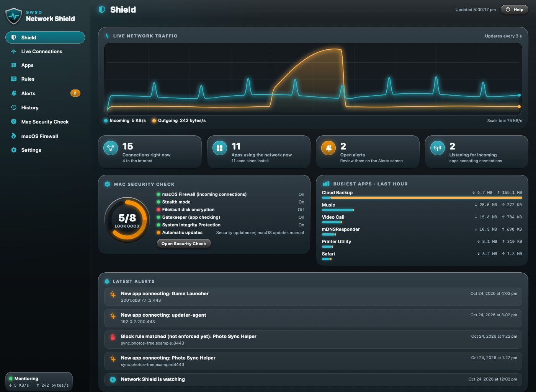Click the Live Network Traffic pulse icon

tap(107, 36)
